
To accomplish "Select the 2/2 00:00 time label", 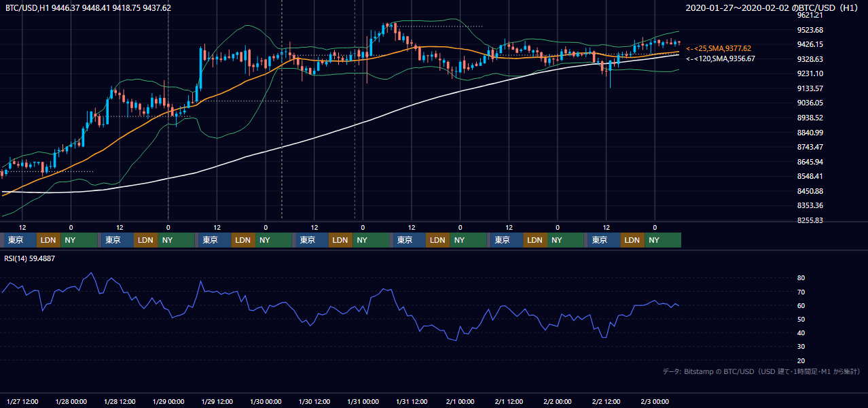I will tap(558, 401).
